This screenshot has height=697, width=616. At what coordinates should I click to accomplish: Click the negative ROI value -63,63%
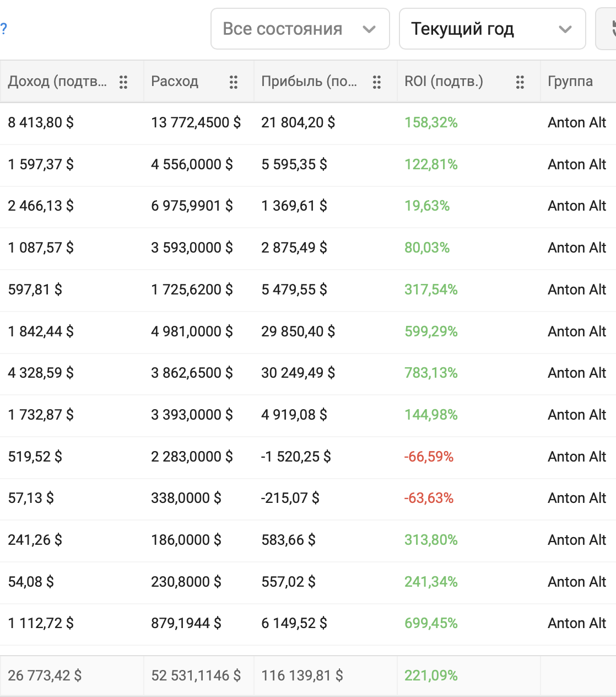(x=429, y=498)
